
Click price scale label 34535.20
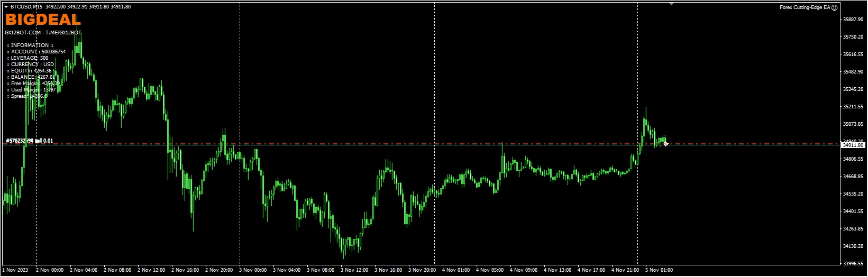pos(853,194)
